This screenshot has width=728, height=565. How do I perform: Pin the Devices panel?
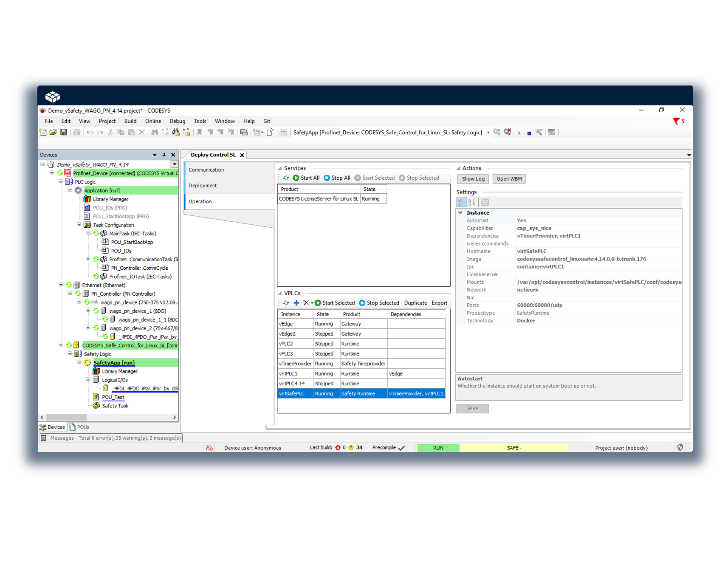(x=164, y=155)
